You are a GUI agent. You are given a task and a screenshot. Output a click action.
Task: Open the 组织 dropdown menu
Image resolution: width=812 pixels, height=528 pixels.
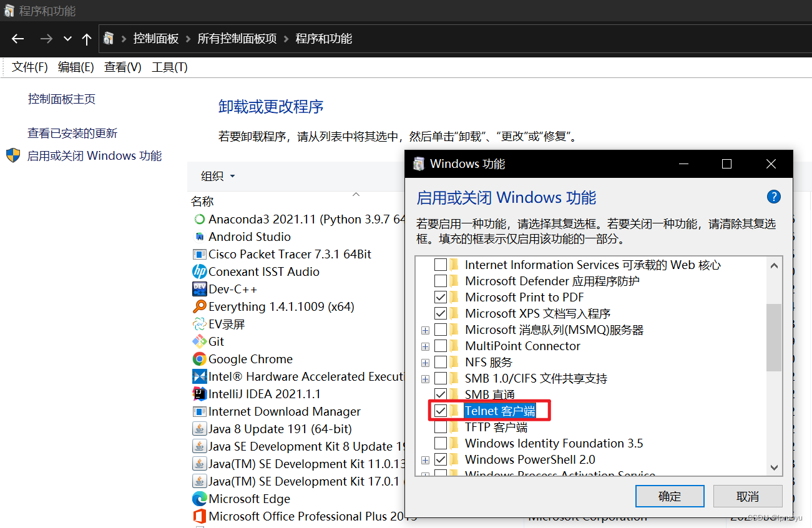(x=218, y=176)
